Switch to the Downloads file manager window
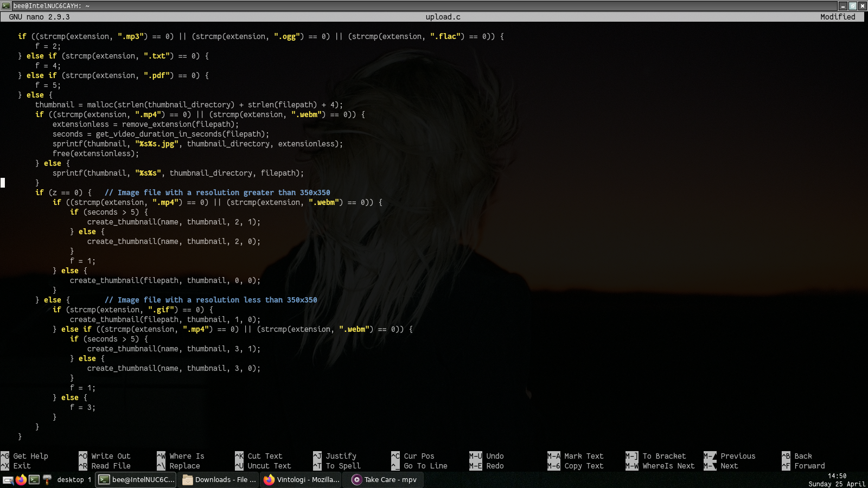Viewport: 868px width, 488px height. (x=219, y=480)
